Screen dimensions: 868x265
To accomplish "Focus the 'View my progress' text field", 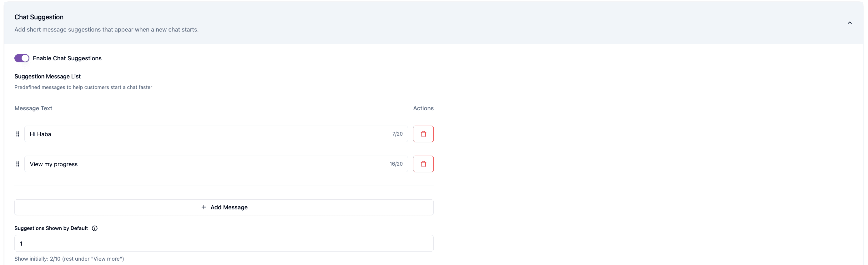I will point(216,164).
